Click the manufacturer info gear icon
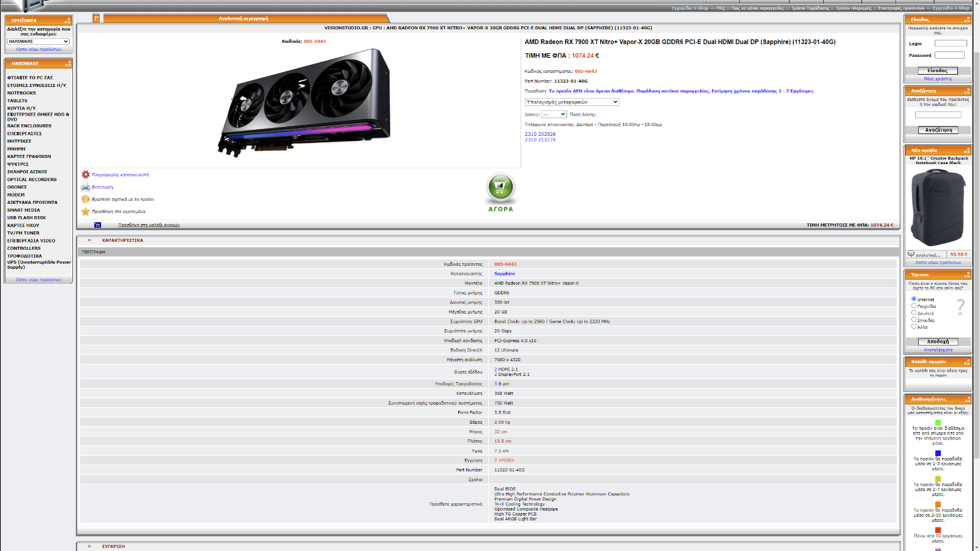This screenshot has width=980, height=551. pyautogui.click(x=86, y=174)
